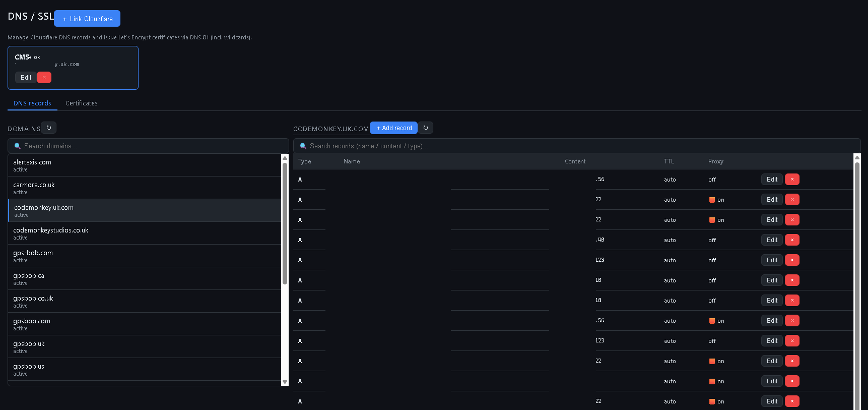Refresh the Domains list
Screen dimensions: 868x410
pos(49,128)
